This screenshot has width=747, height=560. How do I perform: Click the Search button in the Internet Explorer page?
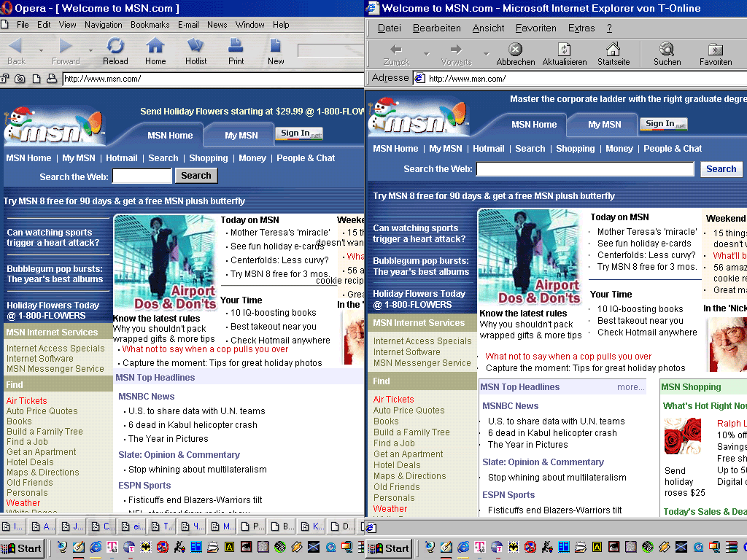click(721, 168)
